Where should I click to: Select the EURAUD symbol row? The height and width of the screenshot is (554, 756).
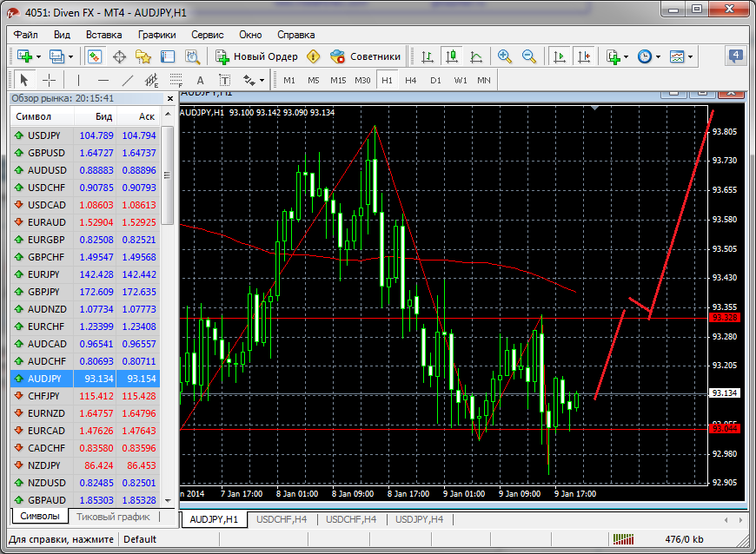85,222
